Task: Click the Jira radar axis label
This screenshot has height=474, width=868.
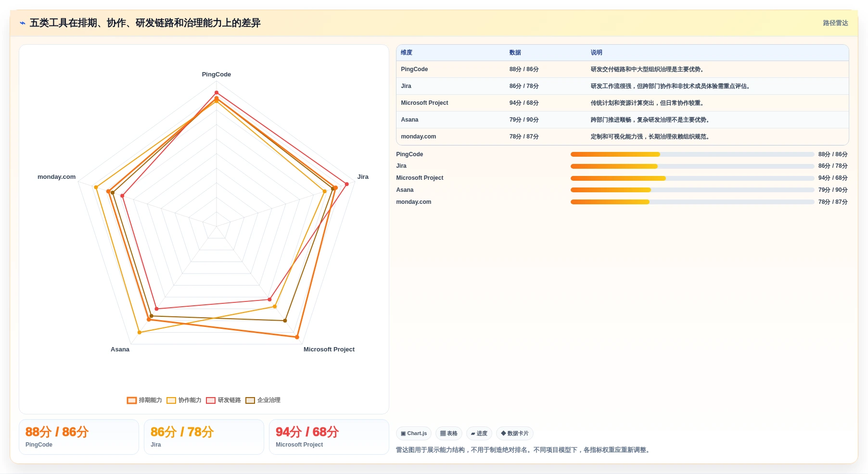Action: [x=363, y=177]
